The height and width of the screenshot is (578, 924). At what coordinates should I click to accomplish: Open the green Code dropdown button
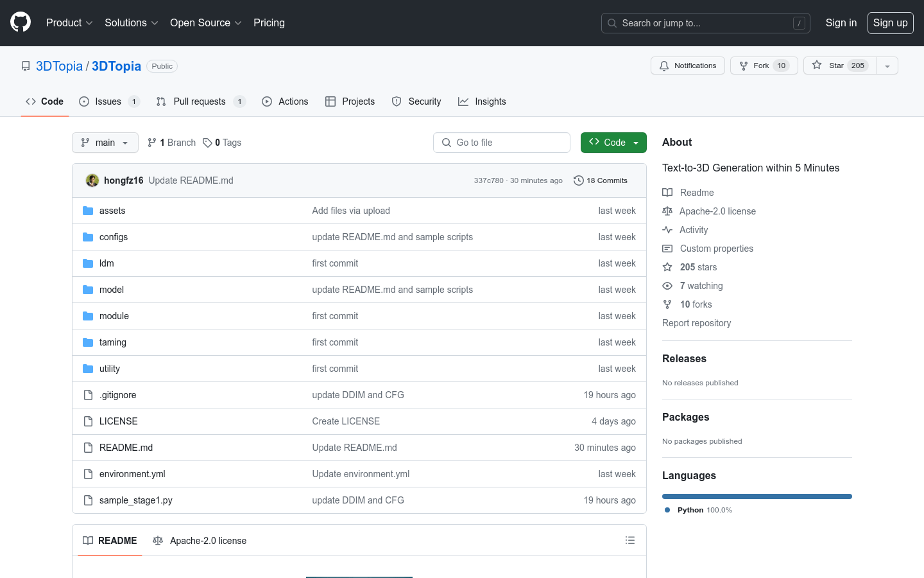pos(613,143)
